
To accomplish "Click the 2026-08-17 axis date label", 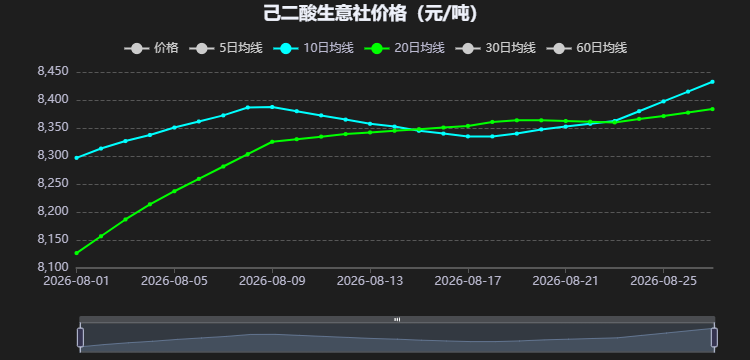I will 468,281.
